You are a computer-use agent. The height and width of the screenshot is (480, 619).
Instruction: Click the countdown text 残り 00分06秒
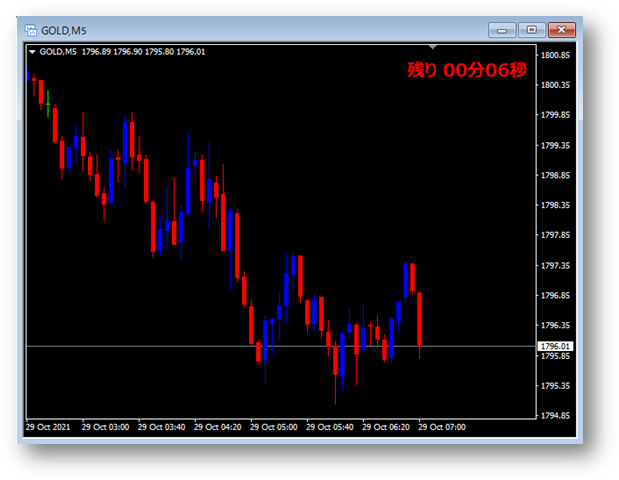coord(467,70)
